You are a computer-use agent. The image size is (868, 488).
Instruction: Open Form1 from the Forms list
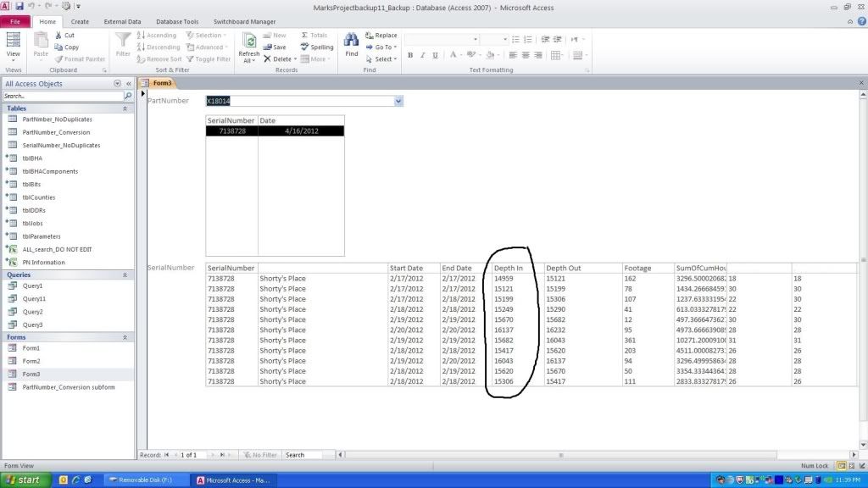[x=31, y=348]
